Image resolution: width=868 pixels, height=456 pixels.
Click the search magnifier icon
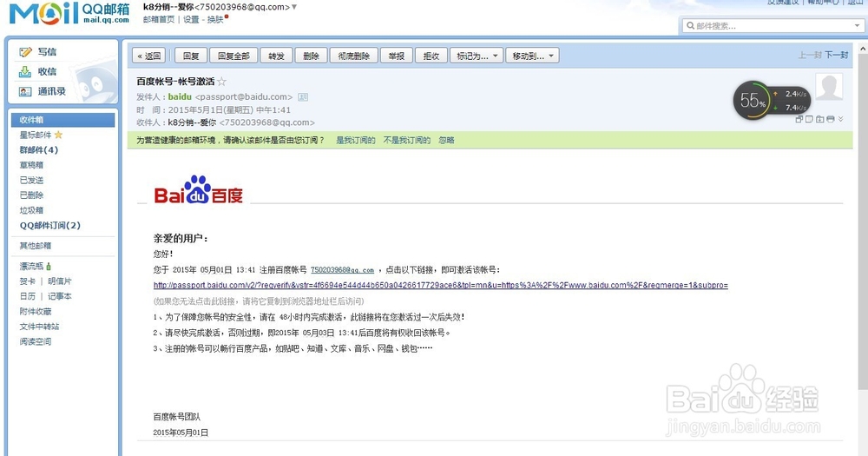point(690,25)
